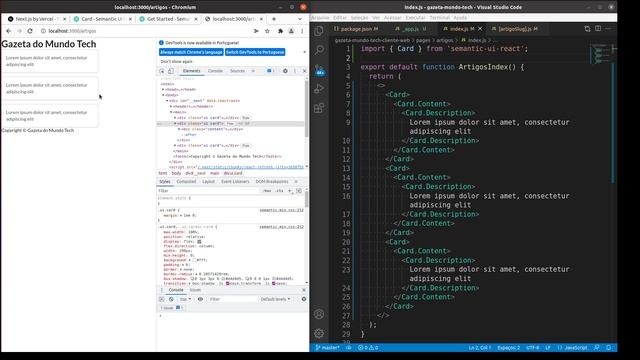640x360 pixels.
Task: Switch to DevTools Console tab
Action: (215, 71)
